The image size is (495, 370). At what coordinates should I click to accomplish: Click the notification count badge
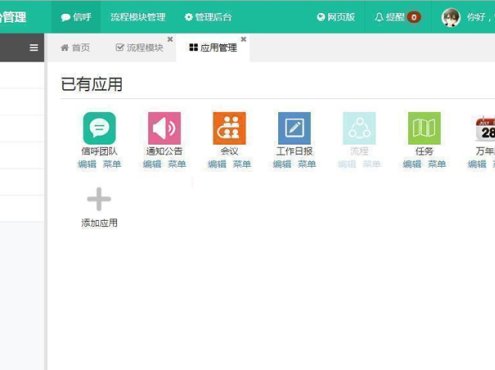(414, 17)
